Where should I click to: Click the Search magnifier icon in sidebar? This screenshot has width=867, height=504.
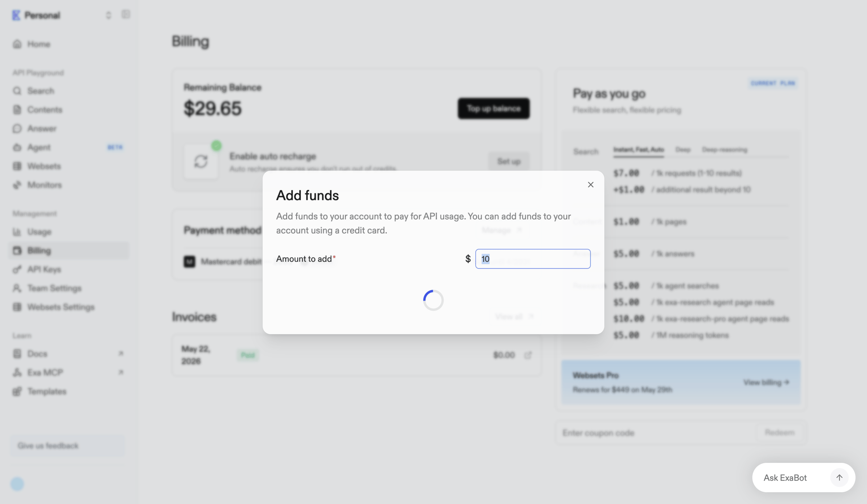(x=17, y=91)
